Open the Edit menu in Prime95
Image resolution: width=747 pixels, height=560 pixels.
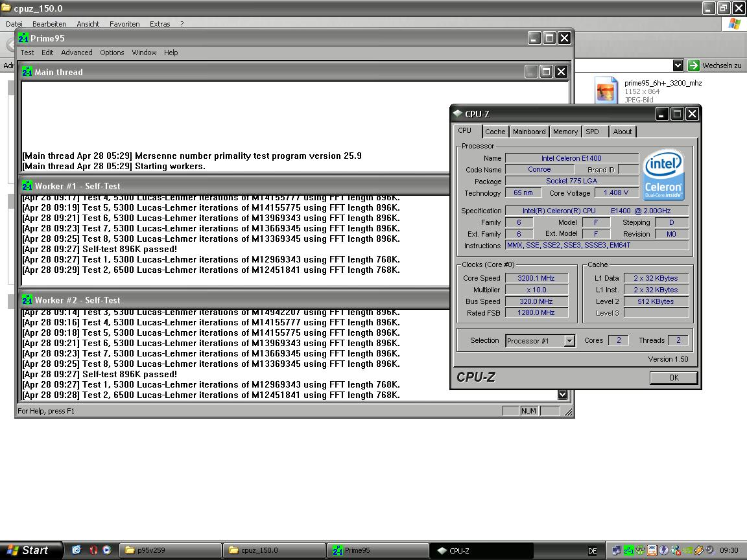(47, 52)
